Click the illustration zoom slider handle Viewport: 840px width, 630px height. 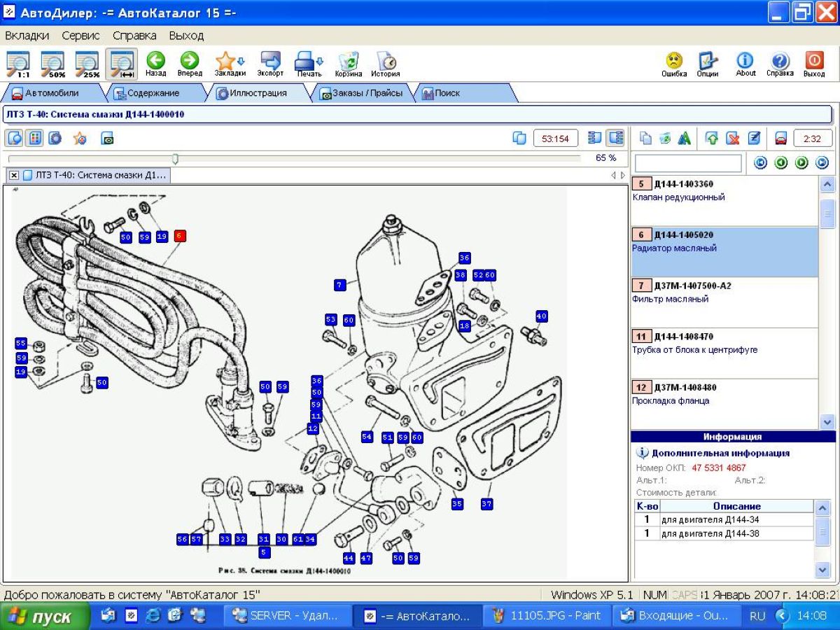(175, 158)
